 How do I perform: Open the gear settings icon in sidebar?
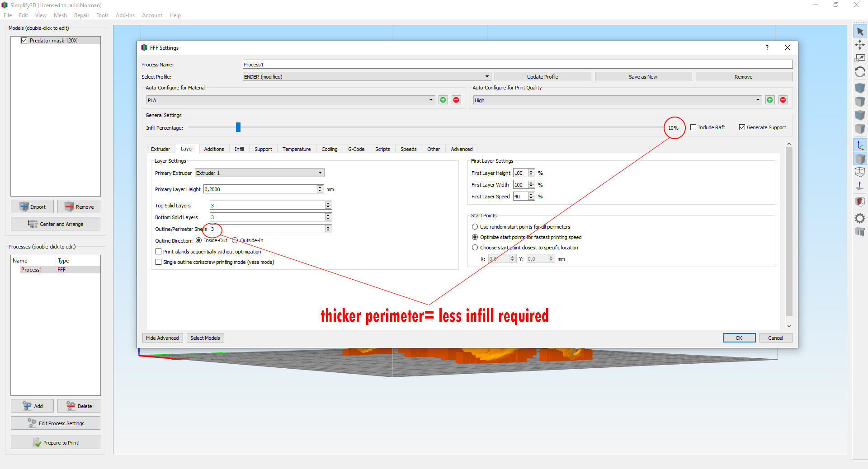(860, 218)
